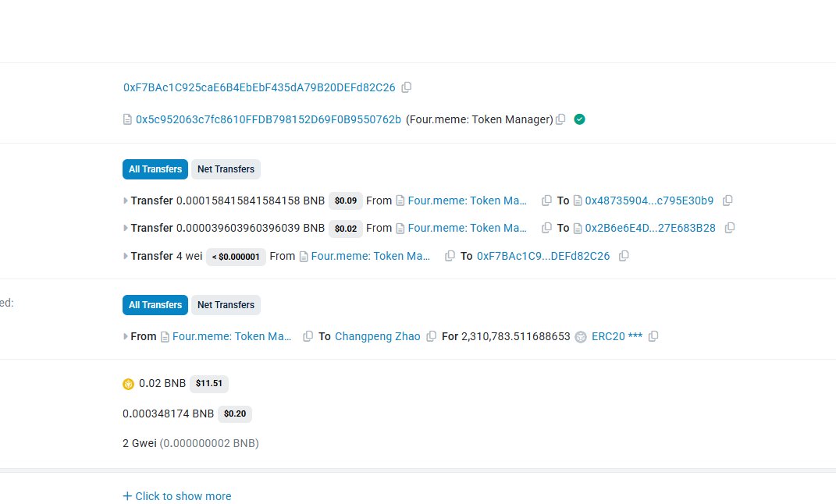Select the 2 Gwei gas price text

click(140, 443)
